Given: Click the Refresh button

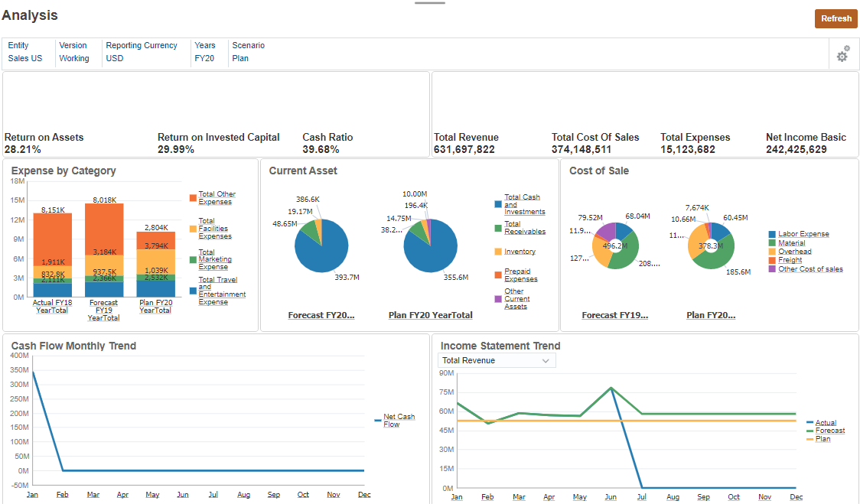Looking at the screenshot, I should tap(836, 18).
